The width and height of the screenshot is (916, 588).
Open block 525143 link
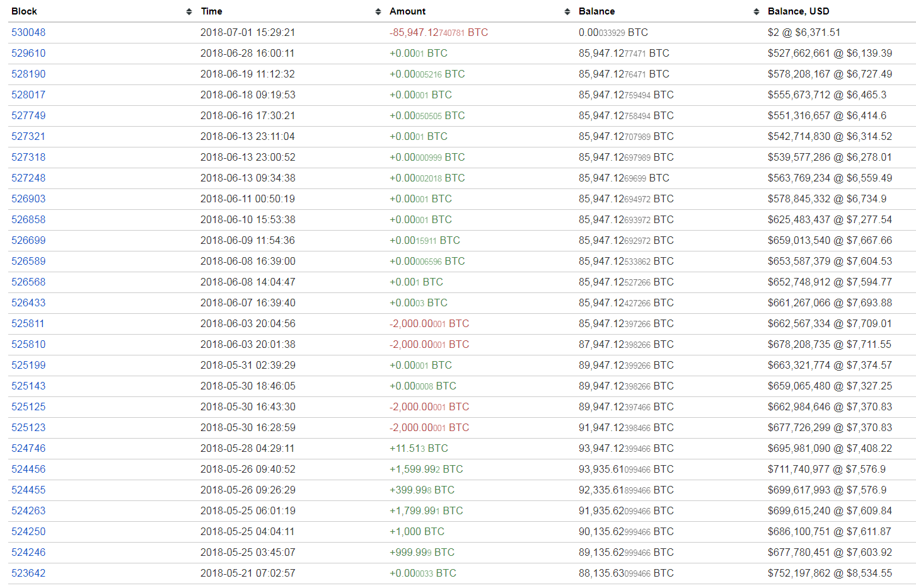pos(28,386)
